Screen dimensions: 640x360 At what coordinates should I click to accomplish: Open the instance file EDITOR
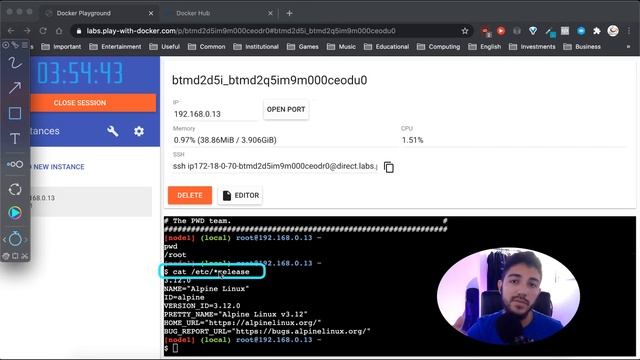240,196
